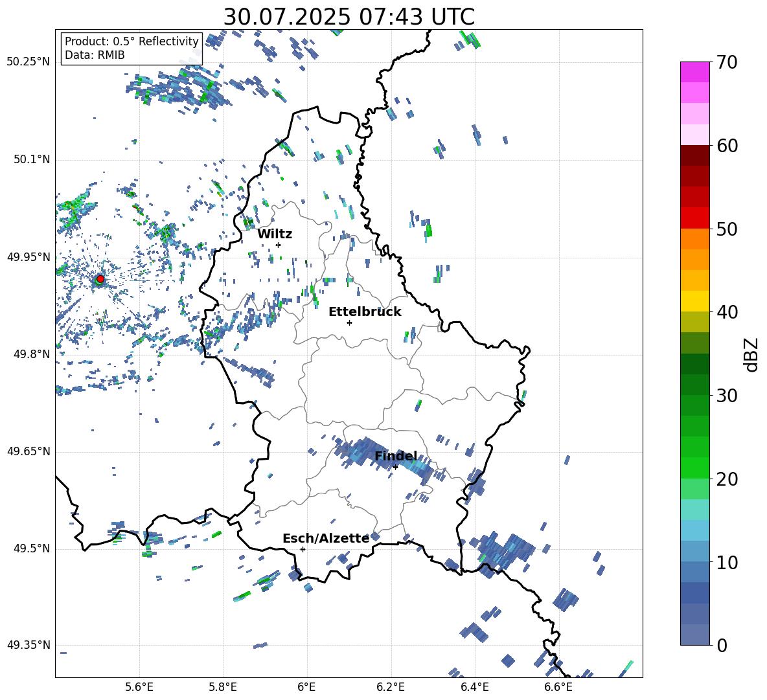The width and height of the screenshot is (767, 700).
Task: Pick the yellow colorbar swatch at 40
Action: point(695,301)
